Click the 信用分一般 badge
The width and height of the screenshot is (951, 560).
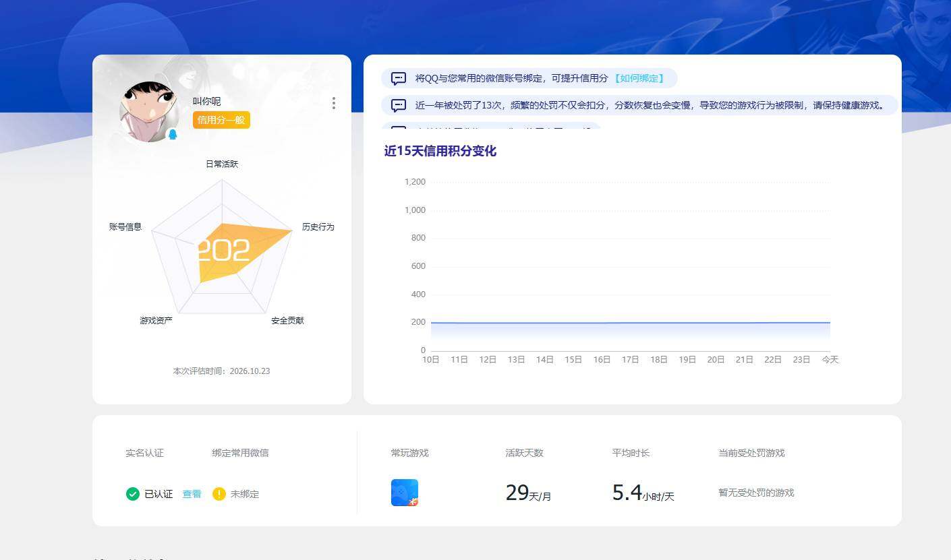pyautogui.click(x=221, y=120)
